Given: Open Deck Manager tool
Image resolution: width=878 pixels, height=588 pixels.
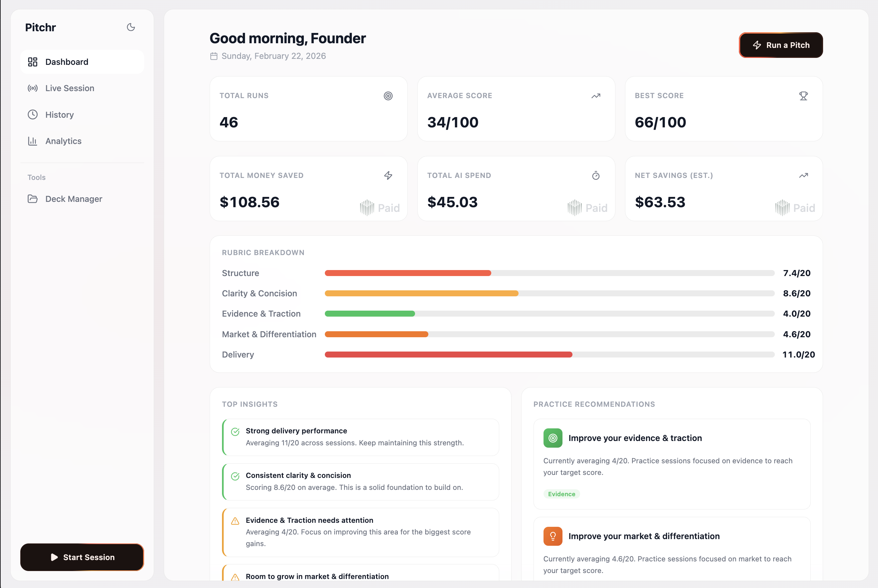Looking at the screenshot, I should [x=74, y=199].
